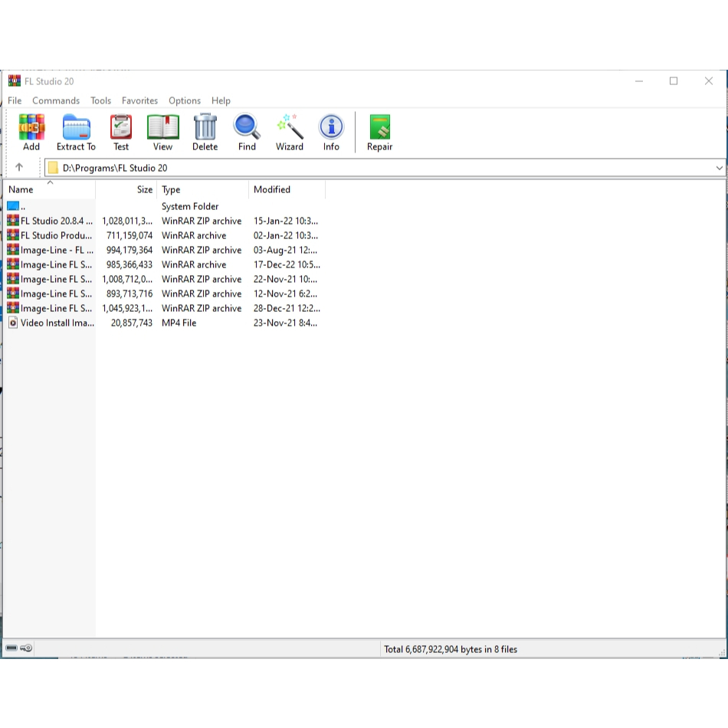The image size is (728, 728).
Task: Sort files by Modified column header
Action: pyautogui.click(x=287, y=189)
